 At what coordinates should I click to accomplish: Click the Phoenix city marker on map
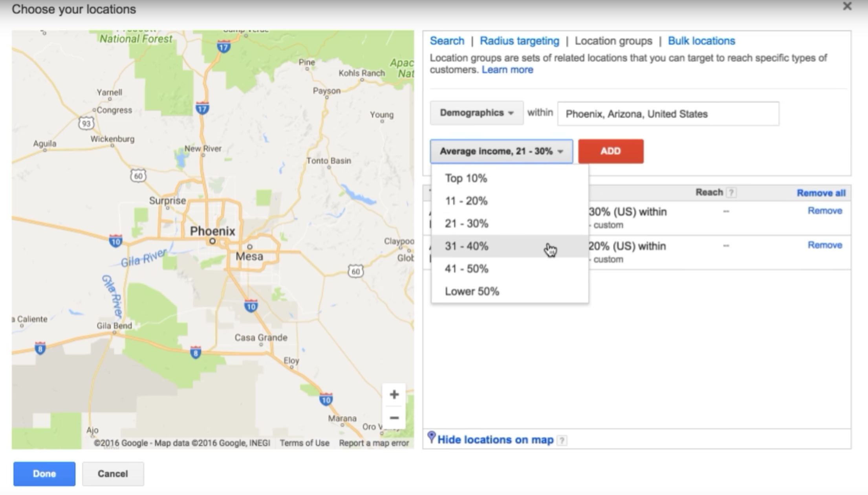[212, 241]
